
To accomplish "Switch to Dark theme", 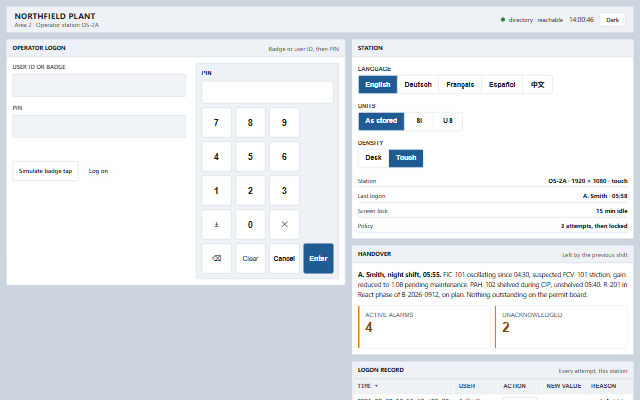I will click(612, 20).
